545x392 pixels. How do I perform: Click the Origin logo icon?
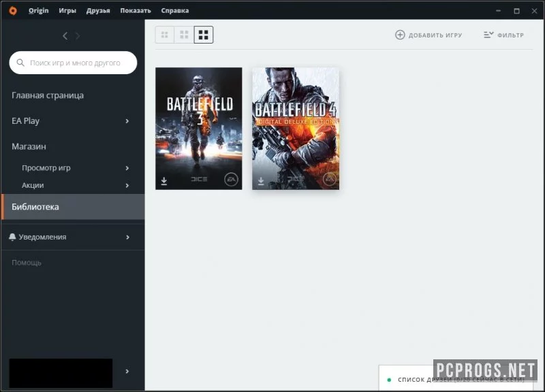point(13,11)
